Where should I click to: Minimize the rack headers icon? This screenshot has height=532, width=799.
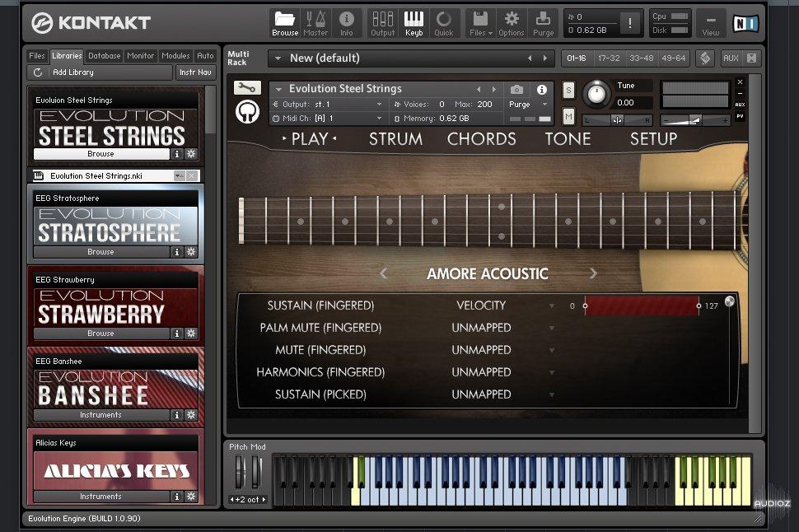[751, 58]
